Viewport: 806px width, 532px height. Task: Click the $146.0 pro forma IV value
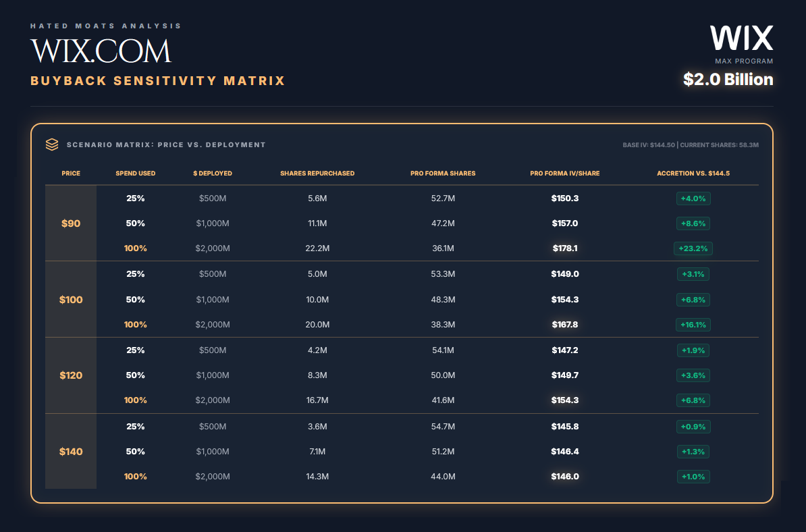tap(565, 477)
